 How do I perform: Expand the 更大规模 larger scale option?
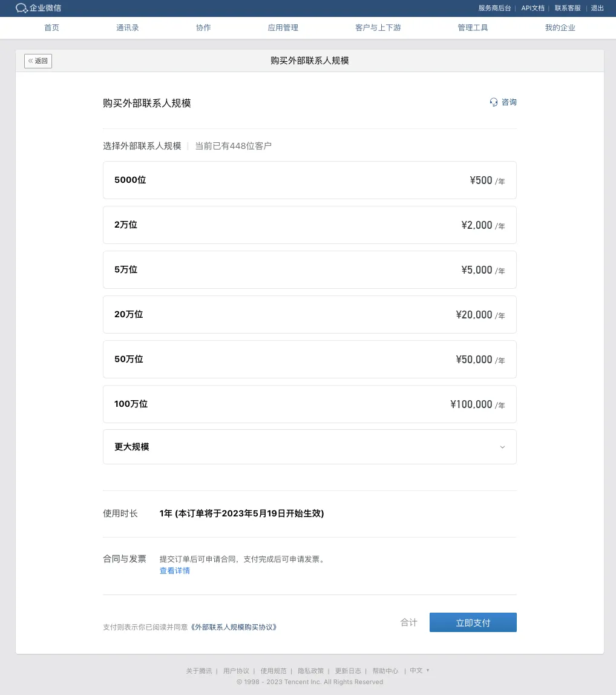[x=310, y=447]
